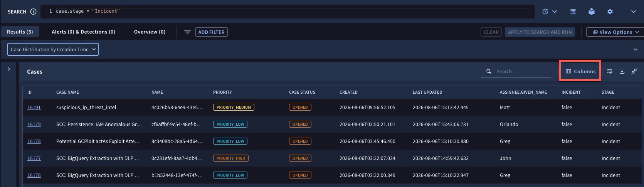The image size is (644, 187).
Task: Click PRIORITY_LOW badge in case 16179 row
Action: 230,124
